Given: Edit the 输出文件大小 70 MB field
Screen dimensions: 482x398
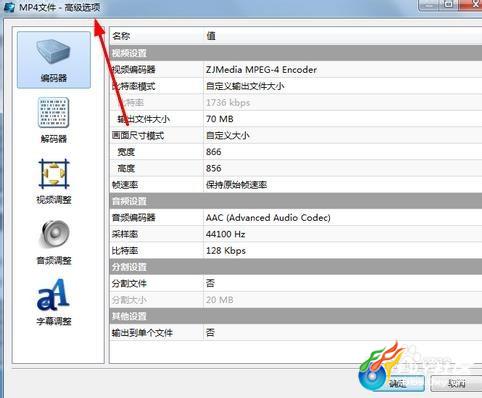Looking at the screenshot, I should 343,119.
